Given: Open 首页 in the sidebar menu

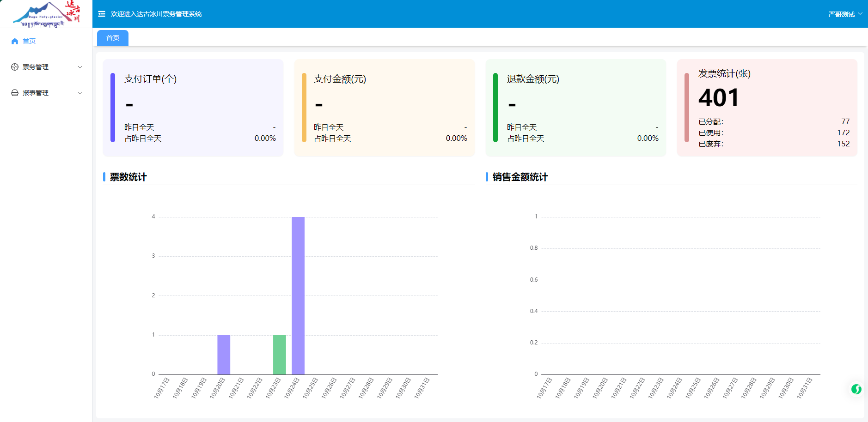Looking at the screenshot, I should coord(29,41).
